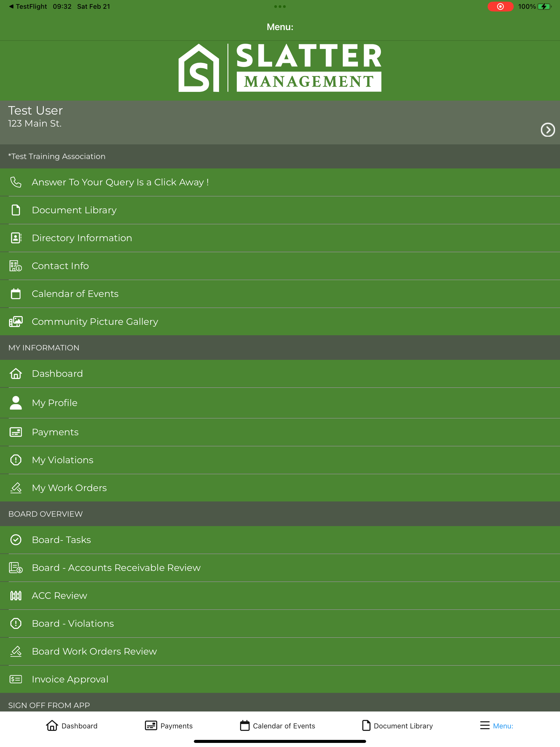
Task: Open Board - Accounts Receivable Review
Action: point(280,568)
